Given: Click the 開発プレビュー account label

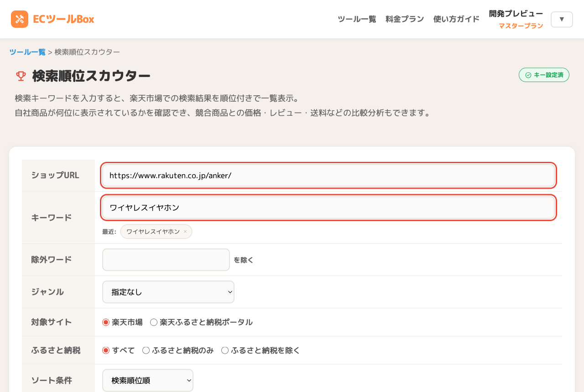Looking at the screenshot, I should (516, 14).
